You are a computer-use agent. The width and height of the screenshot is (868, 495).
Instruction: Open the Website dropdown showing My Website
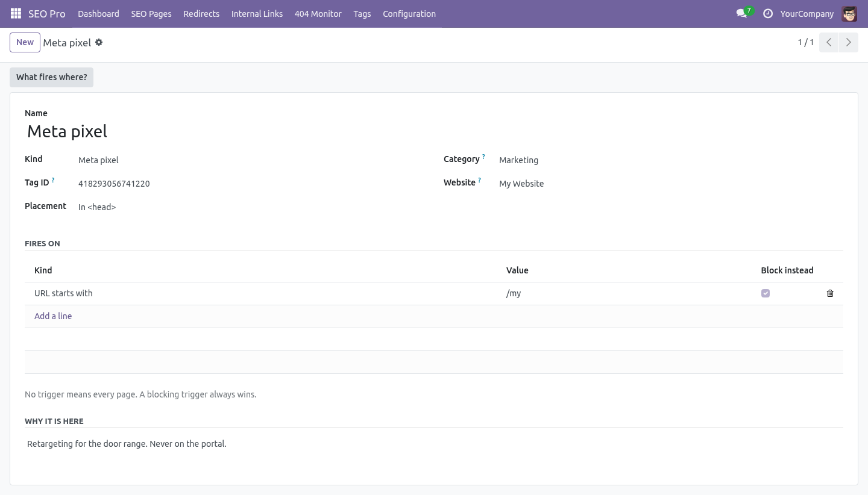tap(671, 183)
